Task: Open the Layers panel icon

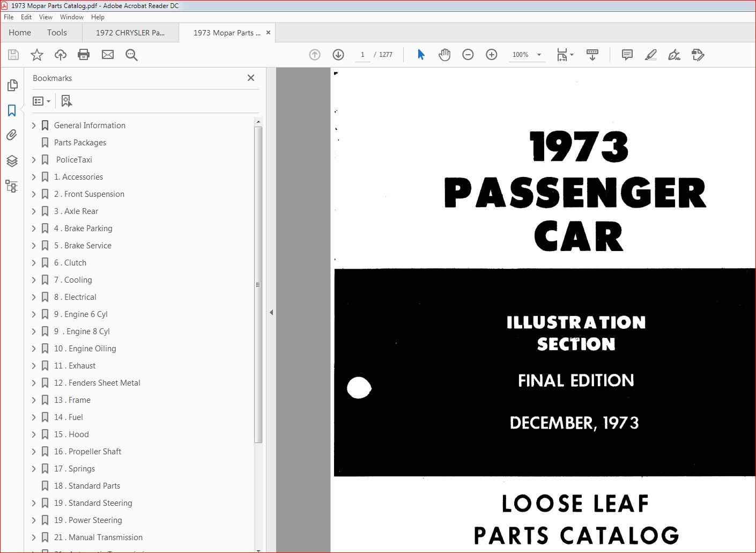Action: click(12, 161)
